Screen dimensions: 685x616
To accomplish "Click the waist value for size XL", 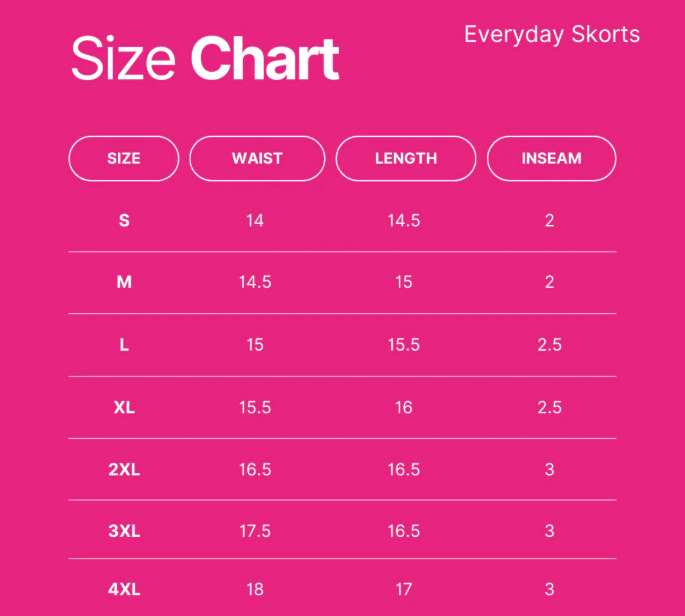I will pyautogui.click(x=255, y=407).
